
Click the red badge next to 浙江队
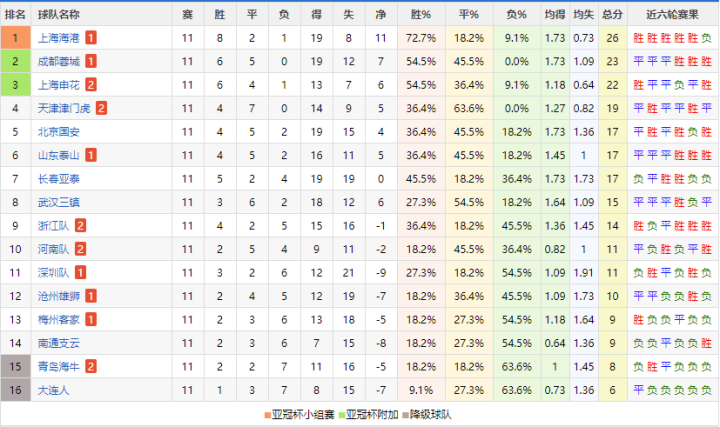point(80,226)
